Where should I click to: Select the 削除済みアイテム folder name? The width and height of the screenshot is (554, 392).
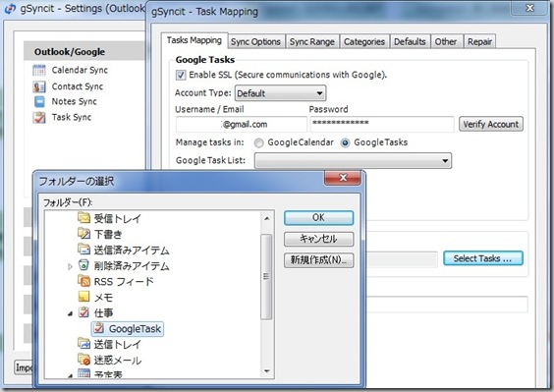[x=132, y=265]
